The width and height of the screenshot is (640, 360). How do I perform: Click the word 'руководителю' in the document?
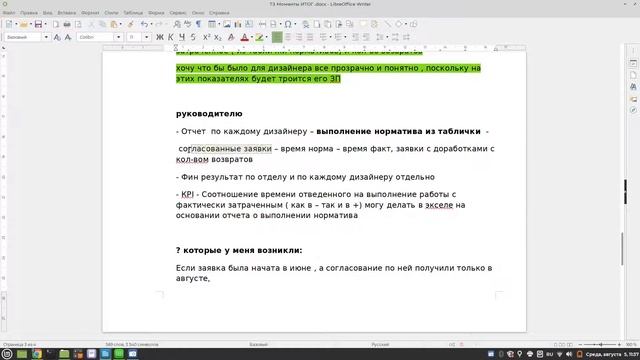(x=209, y=114)
